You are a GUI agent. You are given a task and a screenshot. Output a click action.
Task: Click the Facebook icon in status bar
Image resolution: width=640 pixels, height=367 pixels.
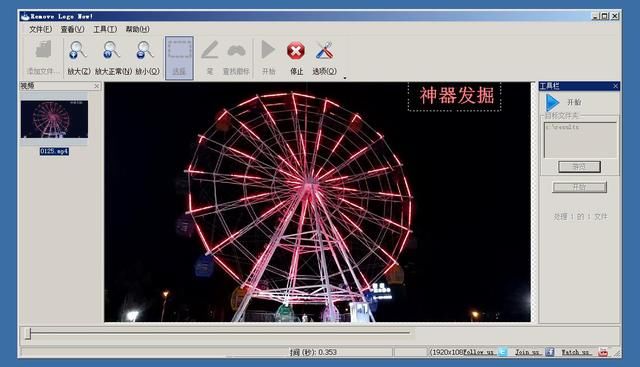pyautogui.click(x=550, y=352)
